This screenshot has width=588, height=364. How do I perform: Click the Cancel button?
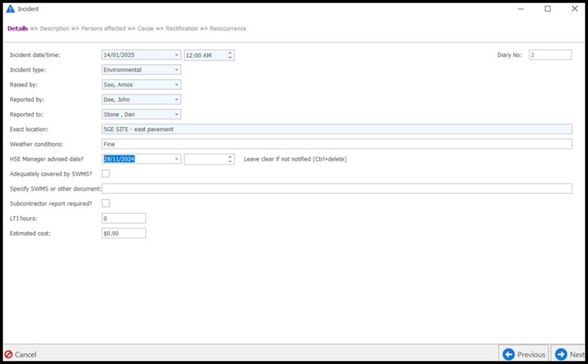20,354
